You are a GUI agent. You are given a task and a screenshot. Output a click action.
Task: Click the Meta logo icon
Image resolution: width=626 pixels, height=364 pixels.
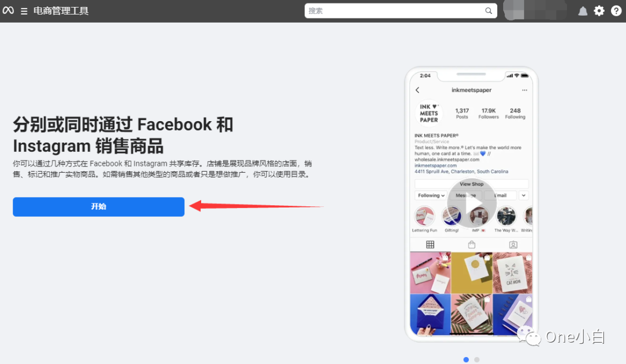(8, 10)
